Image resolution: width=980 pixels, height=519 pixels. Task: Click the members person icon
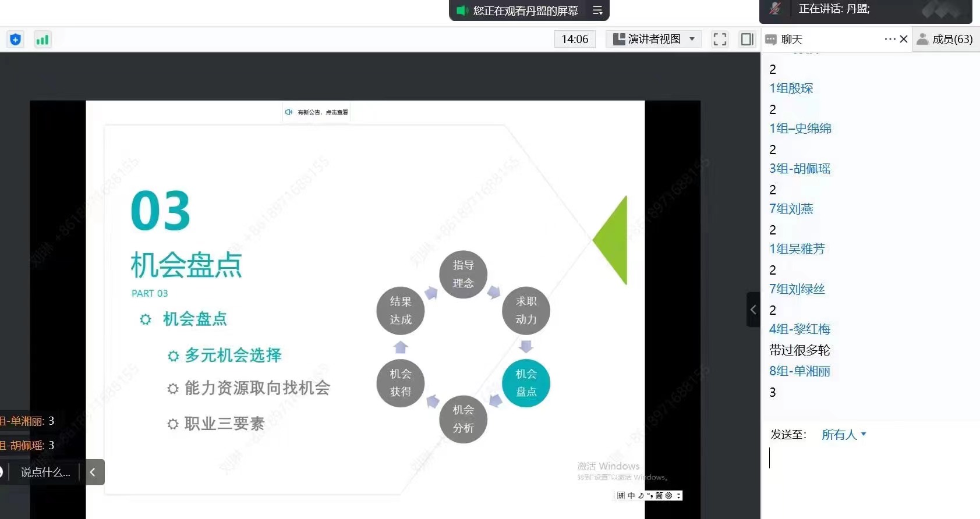pyautogui.click(x=922, y=39)
